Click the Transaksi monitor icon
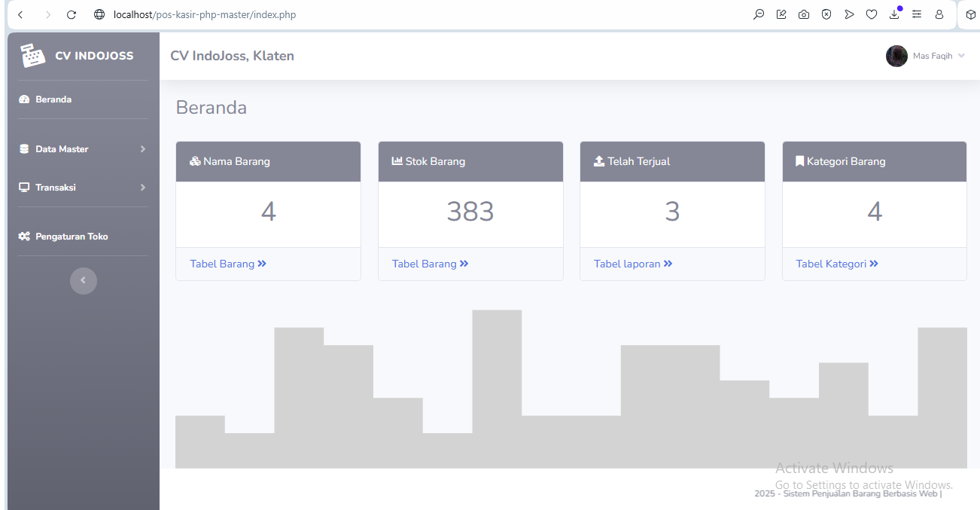 [24, 188]
